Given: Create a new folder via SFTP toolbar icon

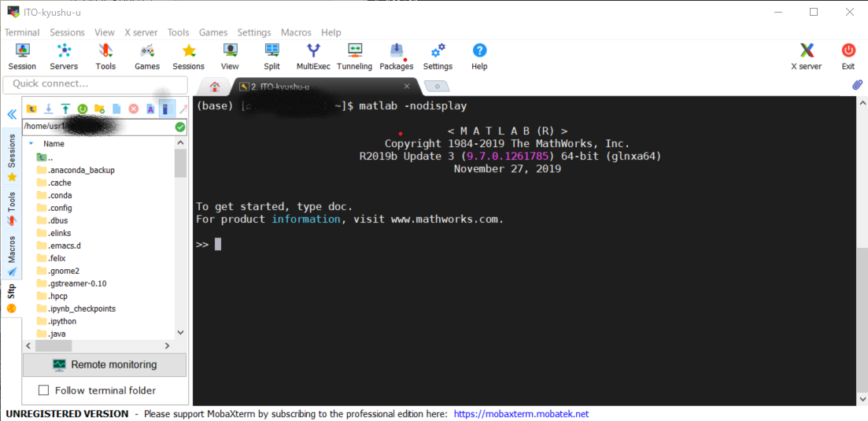Looking at the screenshot, I should [x=100, y=109].
